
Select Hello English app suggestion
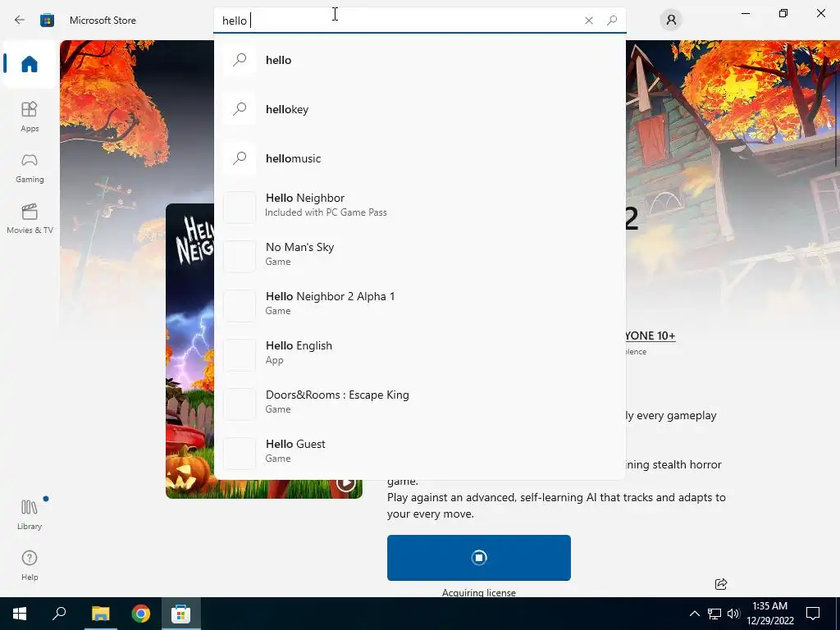[419, 355]
